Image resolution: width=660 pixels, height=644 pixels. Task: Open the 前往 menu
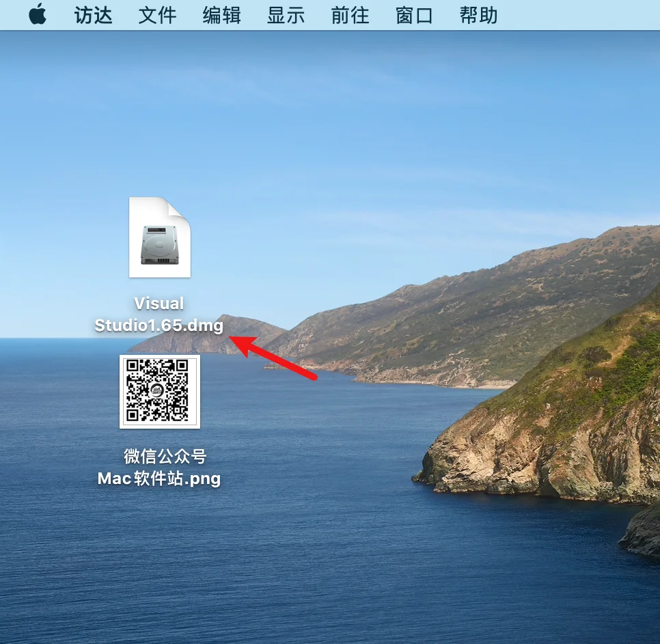350,16
